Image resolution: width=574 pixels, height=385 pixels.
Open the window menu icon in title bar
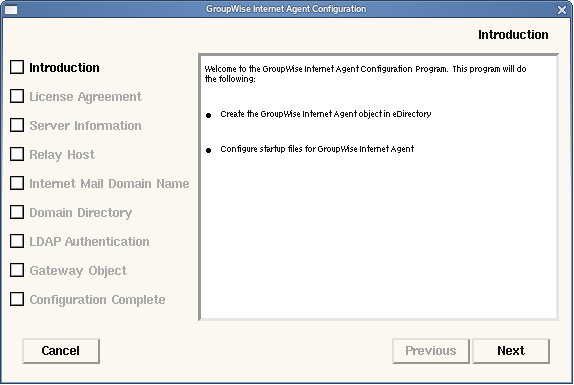tap(11, 10)
